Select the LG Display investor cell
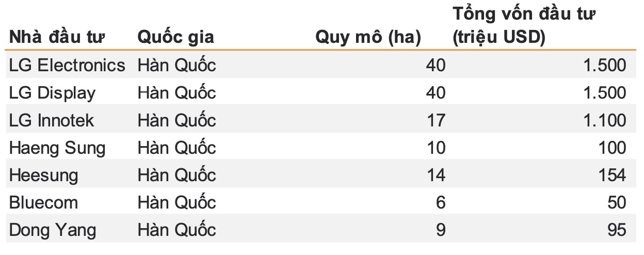This screenshot has width=644, height=255. 52,93
